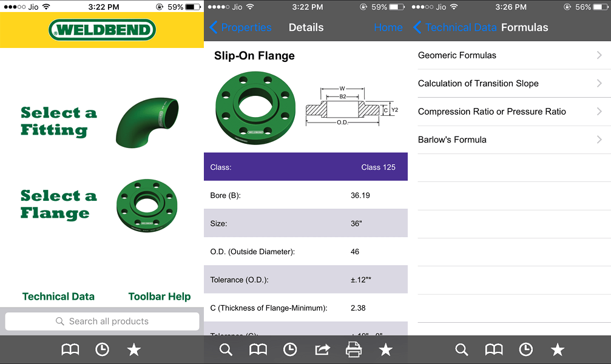Tap the Tolerance (O.D.) label
Image resolution: width=611 pixels, height=364 pixels.
coord(239,280)
